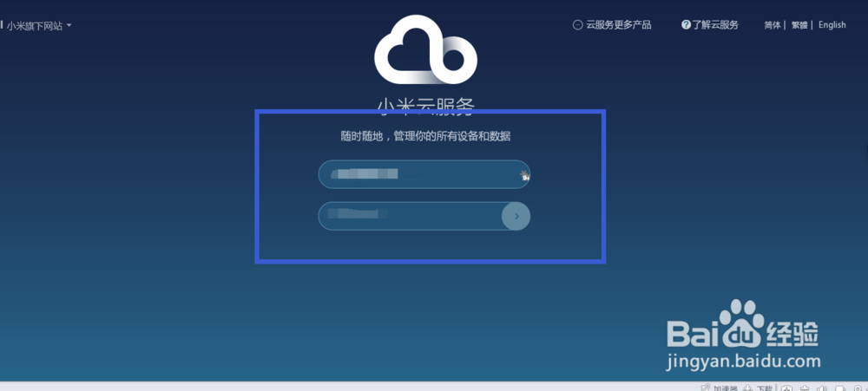Open the 小米旗下网站 dropdown

(x=39, y=26)
